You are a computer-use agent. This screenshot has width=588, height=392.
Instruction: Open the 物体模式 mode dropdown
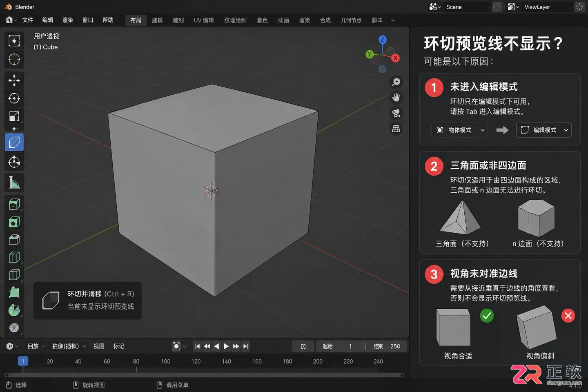460,130
